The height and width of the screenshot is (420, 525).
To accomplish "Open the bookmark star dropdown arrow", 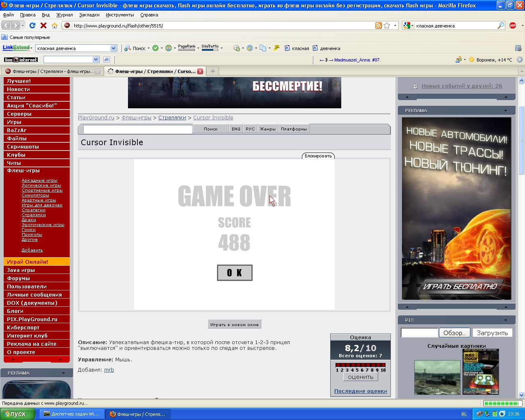I will (x=395, y=25).
